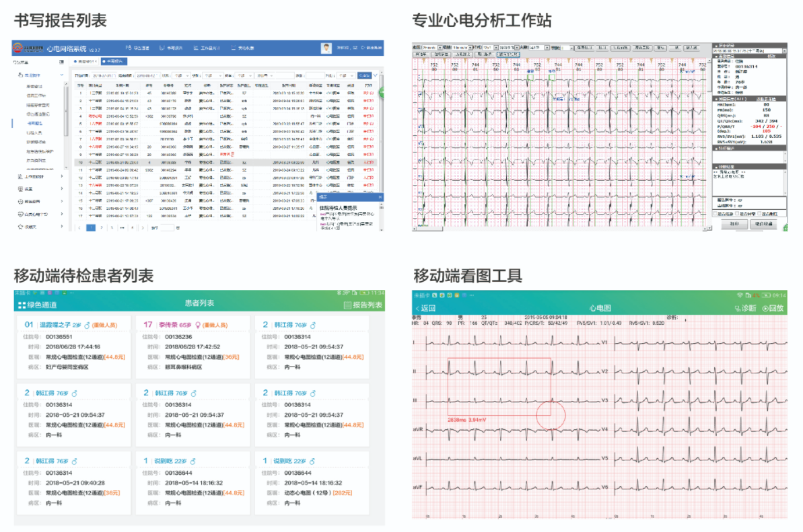Tap the V1 lead label in ECG viewer
803x532 pixels.
point(605,342)
